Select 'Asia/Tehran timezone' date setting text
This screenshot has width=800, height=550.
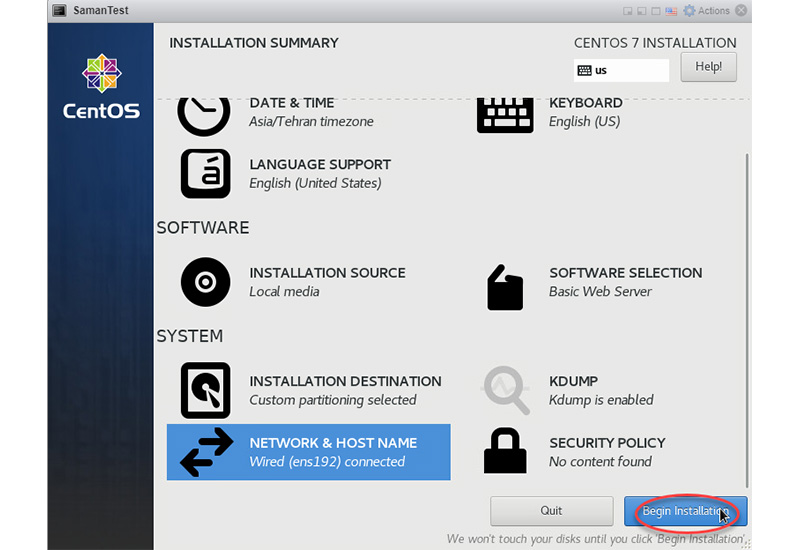pos(311,121)
